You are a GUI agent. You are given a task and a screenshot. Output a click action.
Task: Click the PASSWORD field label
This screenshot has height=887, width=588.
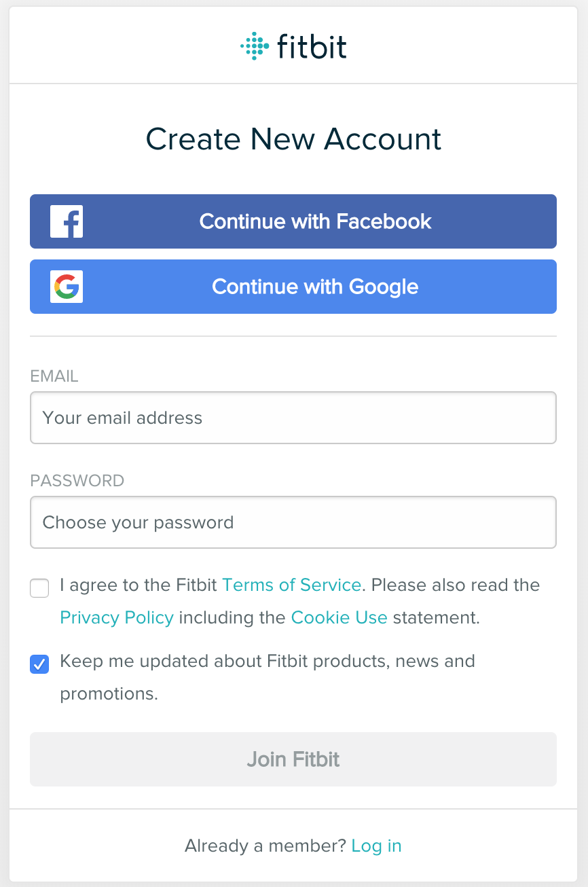click(x=77, y=480)
